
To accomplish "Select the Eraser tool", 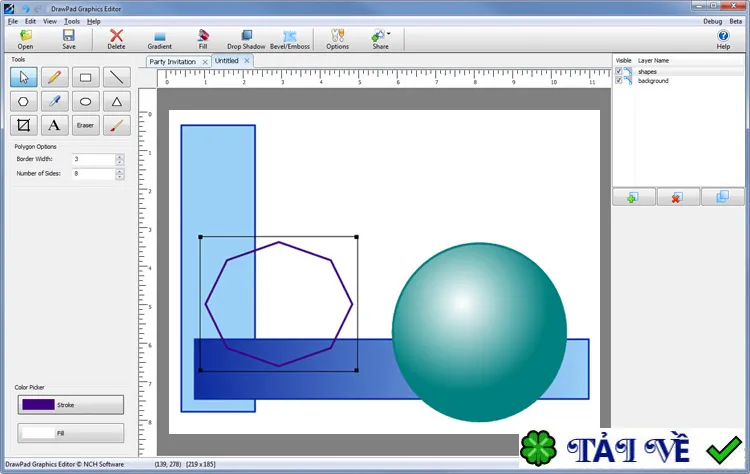I will [86, 125].
